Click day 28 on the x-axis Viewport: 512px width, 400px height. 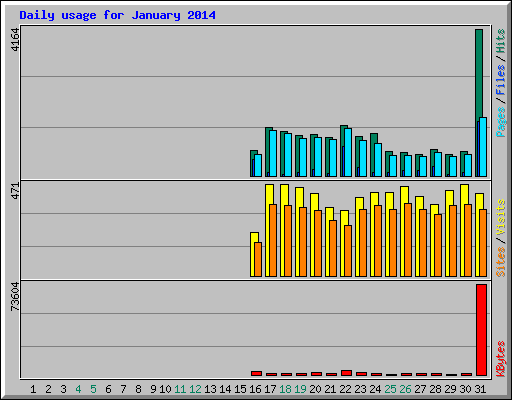(435, 389)
